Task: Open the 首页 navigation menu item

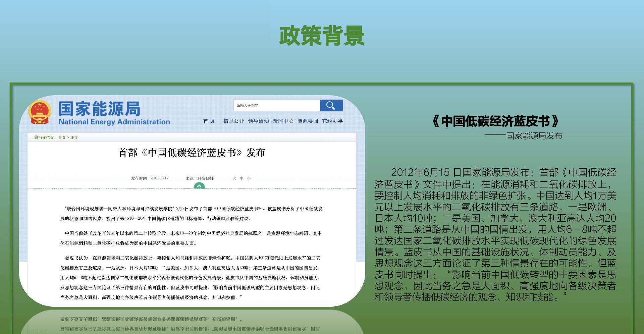Action: coord(209,121)
